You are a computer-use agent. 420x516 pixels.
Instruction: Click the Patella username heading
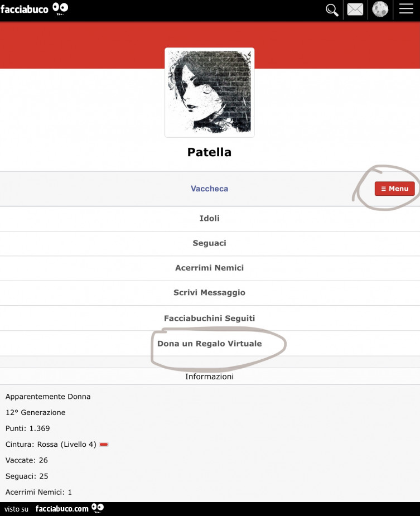[x=209, y=152]
